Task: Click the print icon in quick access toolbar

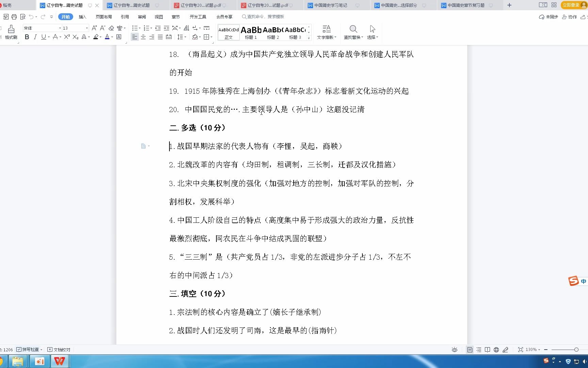Action: click(x=14, y=17)
